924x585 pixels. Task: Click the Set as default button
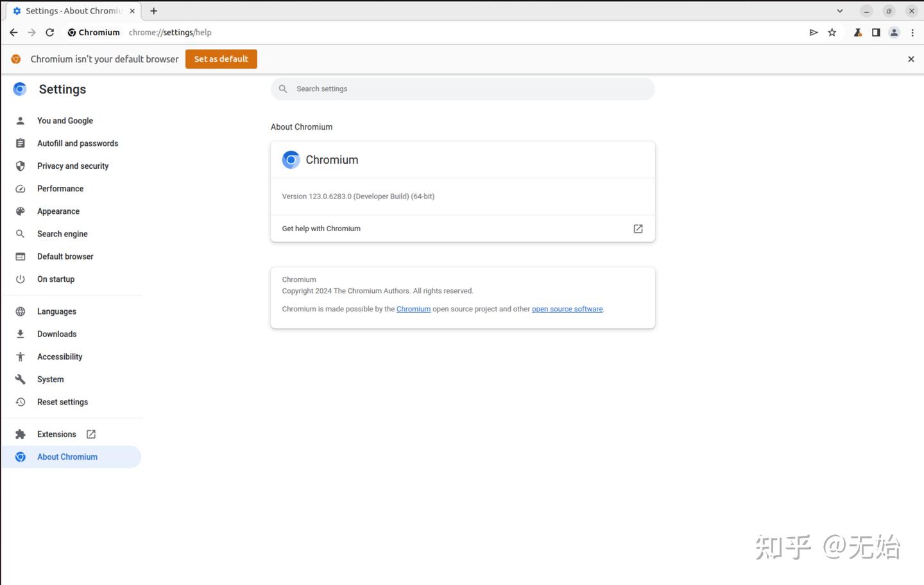coord(221,58)
